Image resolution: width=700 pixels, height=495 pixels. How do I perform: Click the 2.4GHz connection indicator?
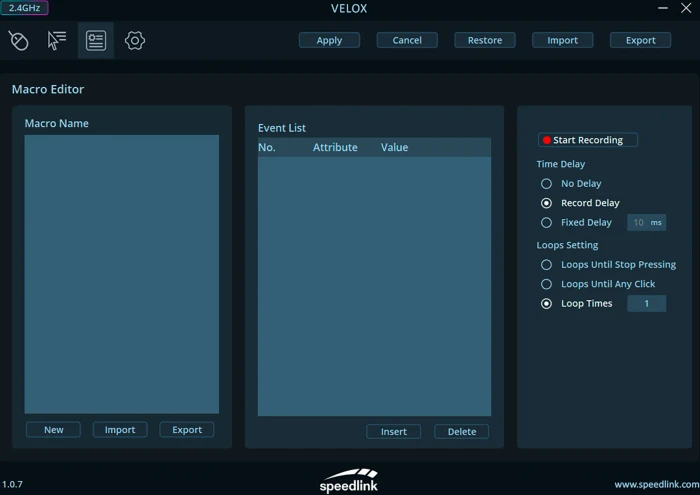point(25,8)
